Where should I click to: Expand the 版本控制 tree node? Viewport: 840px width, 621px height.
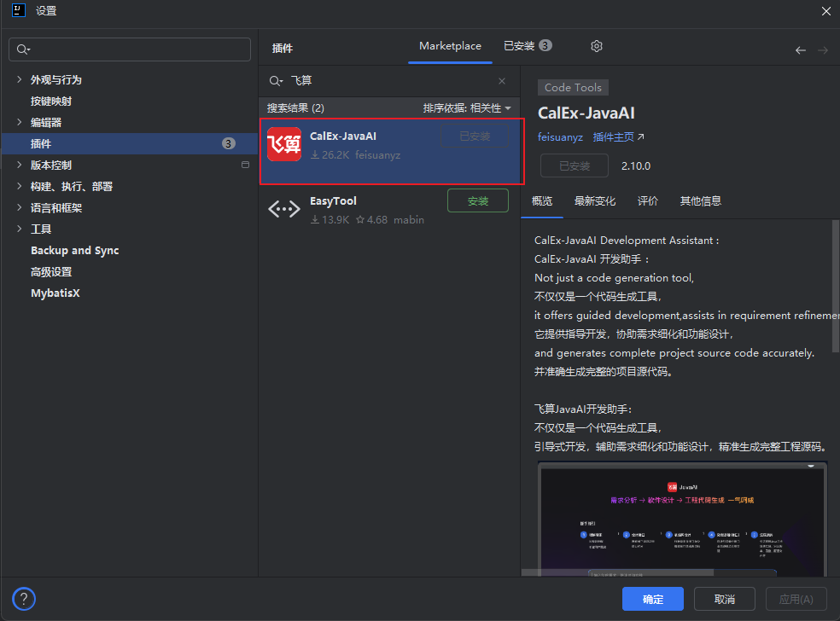[x=20, y=165]
